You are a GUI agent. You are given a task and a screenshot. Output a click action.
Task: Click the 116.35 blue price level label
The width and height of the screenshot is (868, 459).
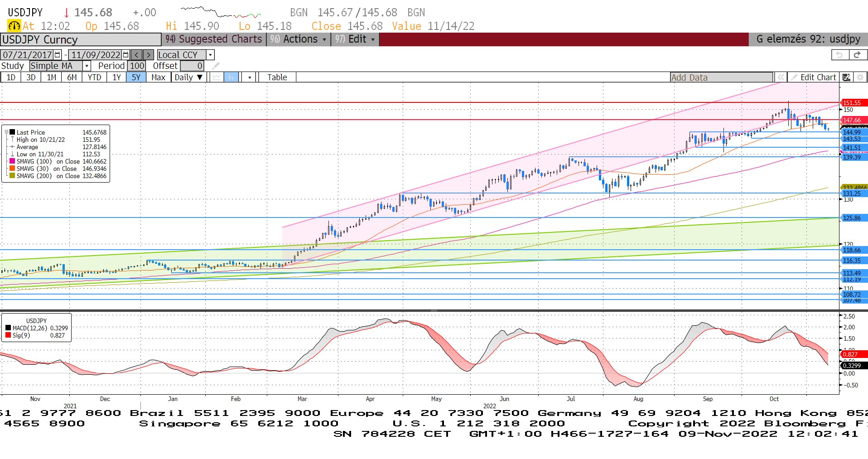click(x=854, y=261)
